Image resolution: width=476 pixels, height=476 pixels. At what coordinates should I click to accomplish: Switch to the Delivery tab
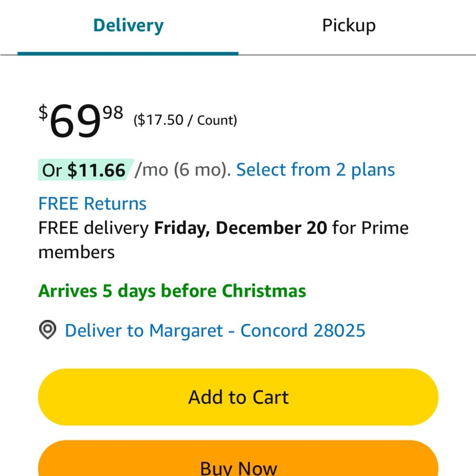tap(128, 26)
